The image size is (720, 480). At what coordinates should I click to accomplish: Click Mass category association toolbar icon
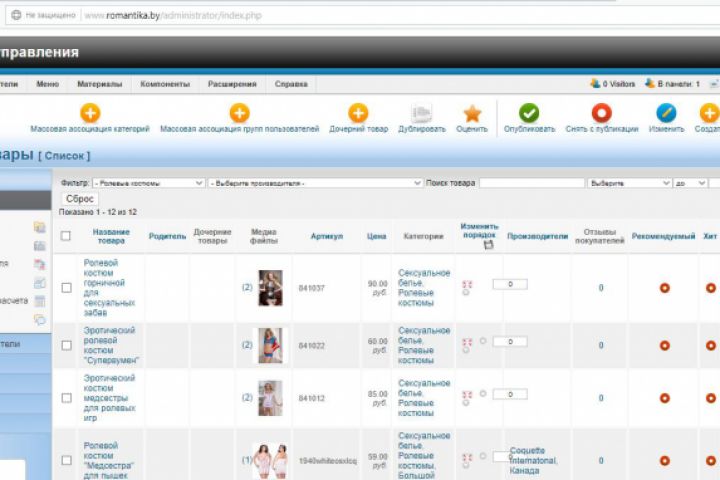[90, 113]
